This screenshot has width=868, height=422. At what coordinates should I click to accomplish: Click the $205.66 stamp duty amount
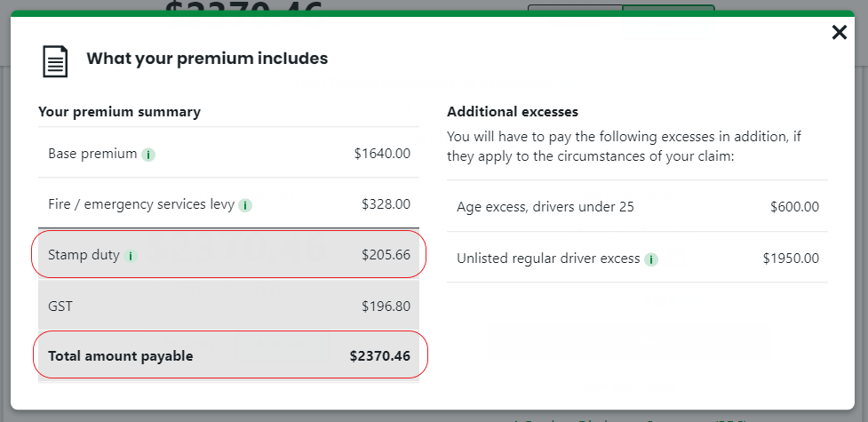pos(386,255)
